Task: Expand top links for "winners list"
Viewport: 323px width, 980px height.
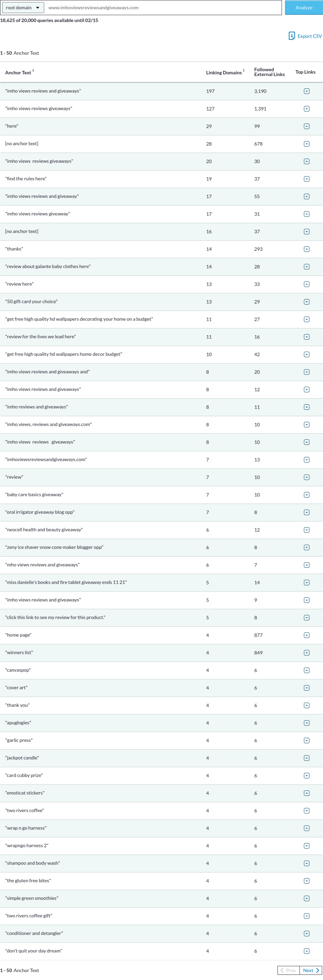Action: [x=306, y=653]
